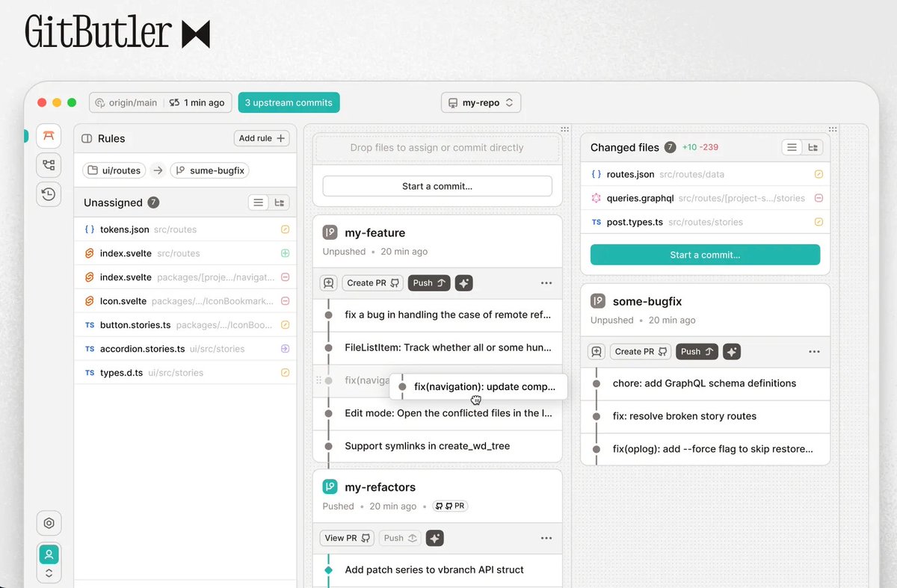The height and width of the screenshot is (588, 897).
Task: Push the my-feature branch
Action: 429,283
